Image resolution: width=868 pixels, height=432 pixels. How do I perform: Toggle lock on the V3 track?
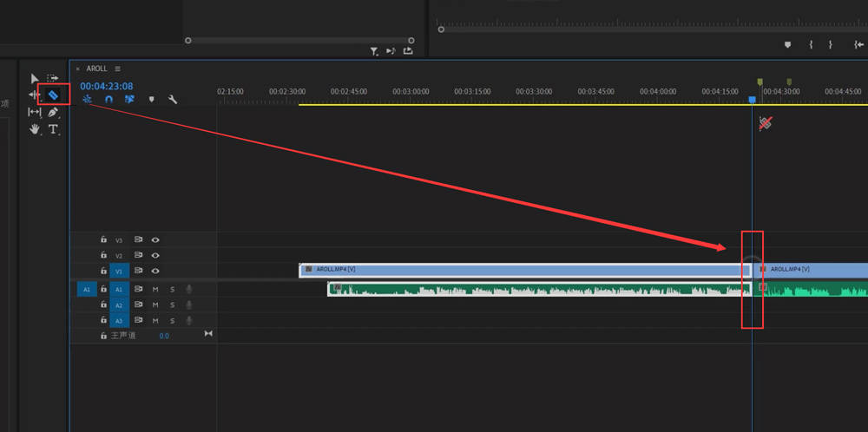coord(103,240)
